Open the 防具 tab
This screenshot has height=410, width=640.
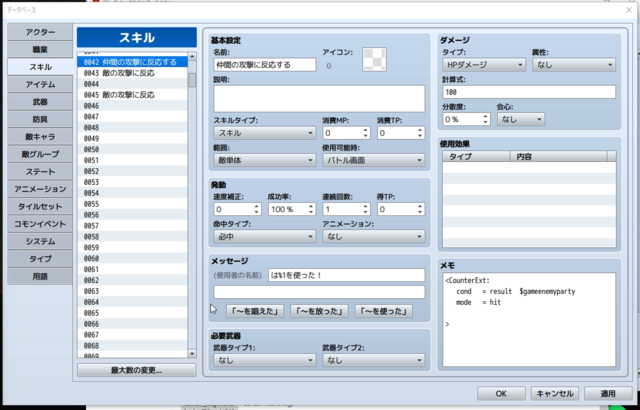40,120
